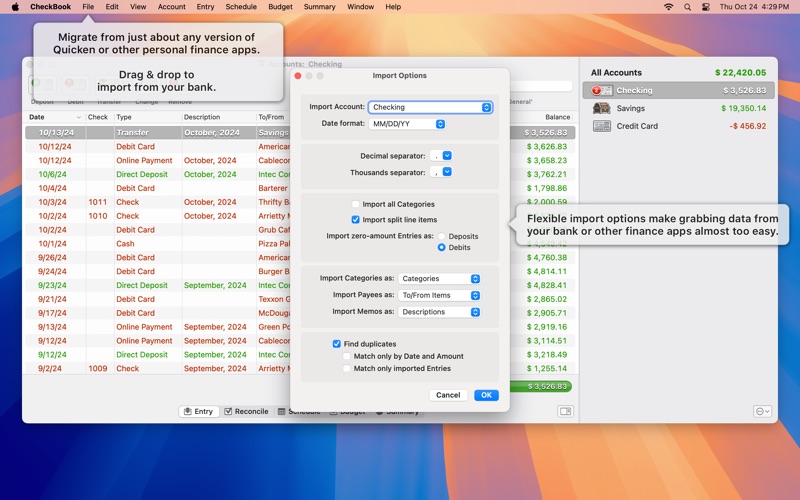
Task: Click the $4,828.41 balance cell
Action: click(x=546, y=285)
